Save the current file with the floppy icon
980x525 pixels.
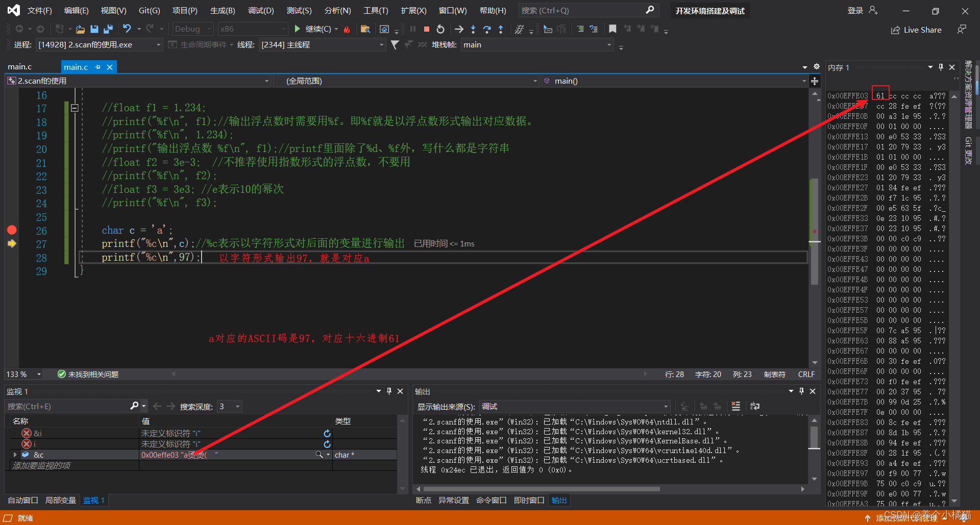[x=94, y=29]
